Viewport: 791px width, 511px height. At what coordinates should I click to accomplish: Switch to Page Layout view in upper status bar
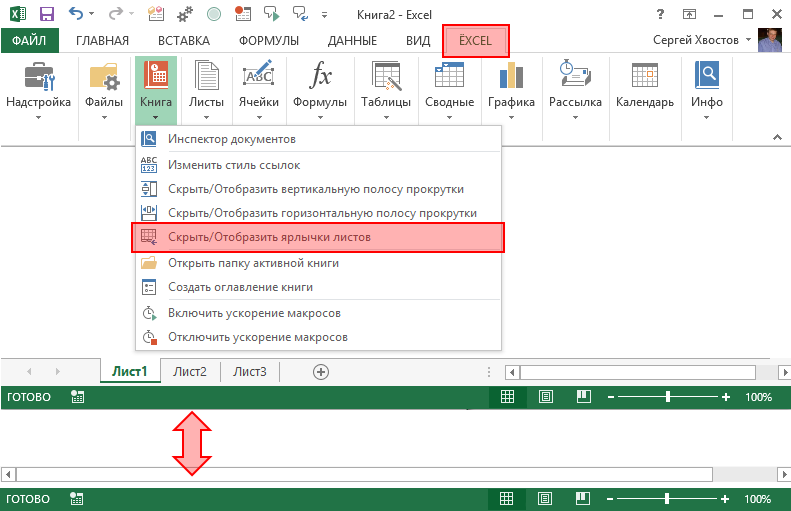546,397
